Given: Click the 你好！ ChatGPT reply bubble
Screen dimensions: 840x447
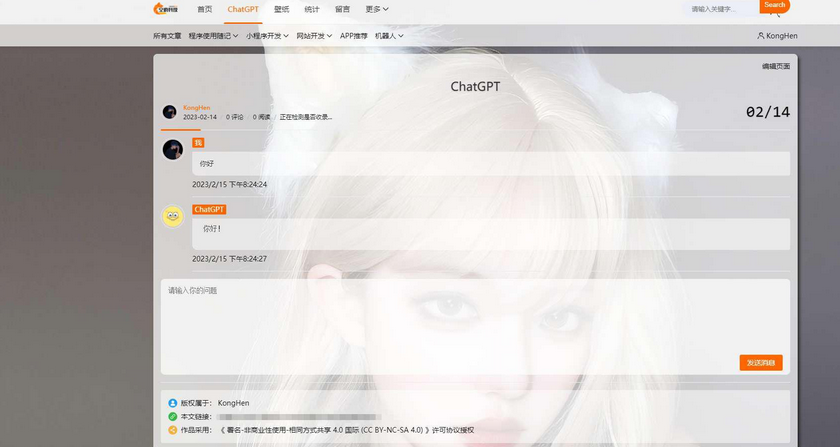Looking at the screenshot, I should (x=491, y=234).
